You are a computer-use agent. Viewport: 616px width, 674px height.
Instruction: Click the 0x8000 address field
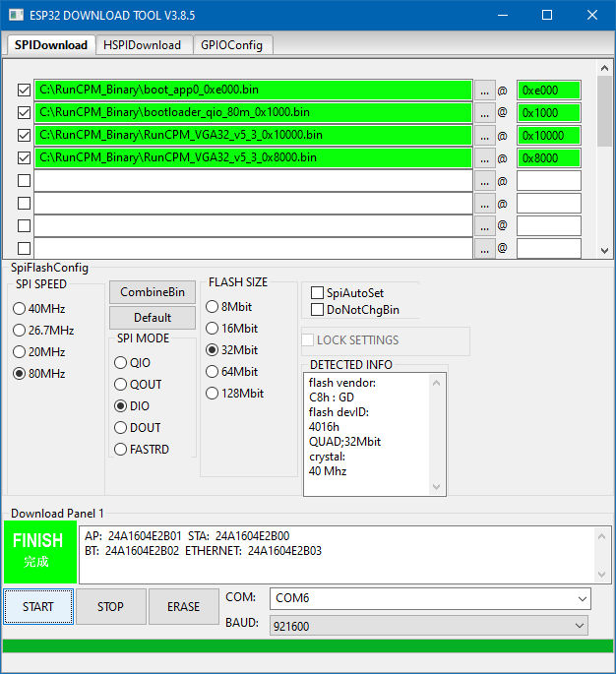pyautogui.click(x=548, y=158)
